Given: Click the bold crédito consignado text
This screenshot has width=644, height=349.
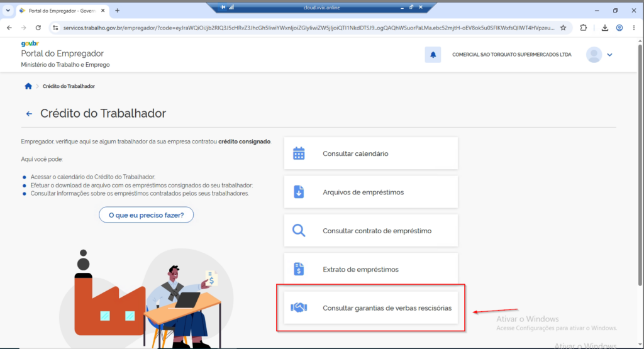Looking at the screenshot, I should point(245,141).
